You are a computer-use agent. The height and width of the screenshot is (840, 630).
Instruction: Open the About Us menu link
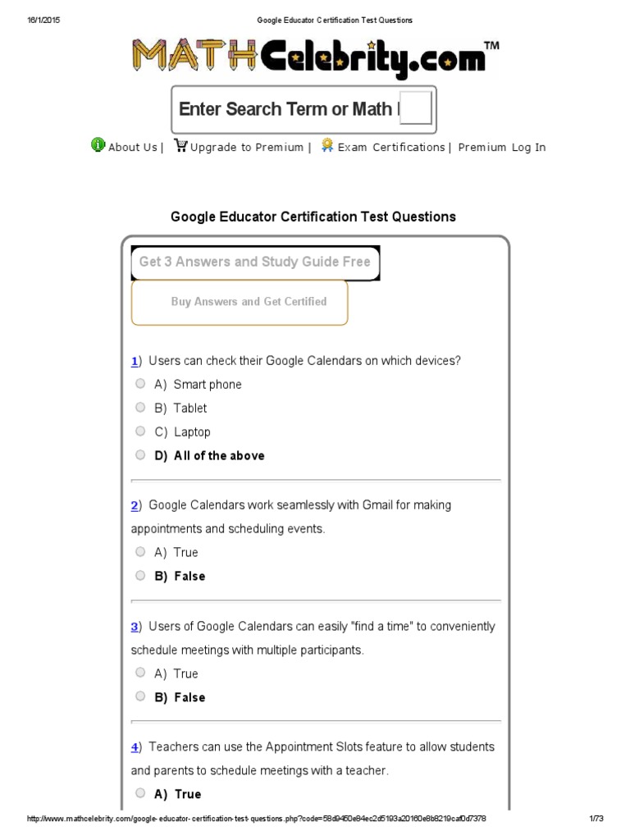(x=132, y=148)
